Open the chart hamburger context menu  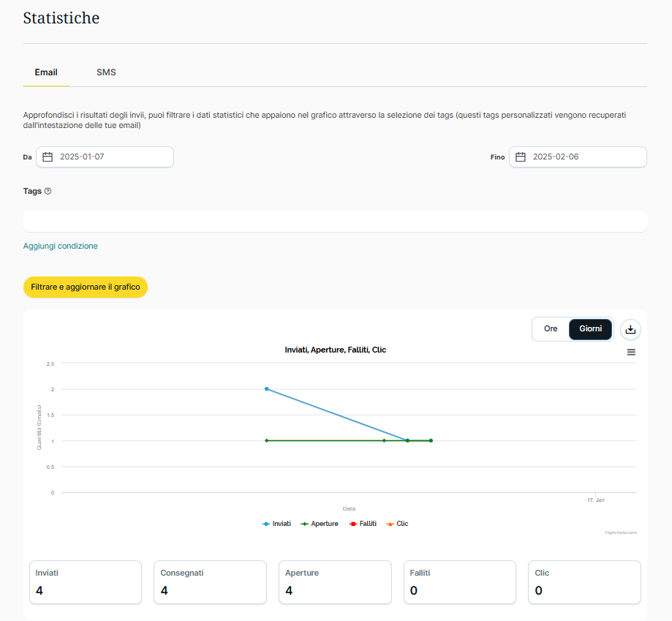631,352
